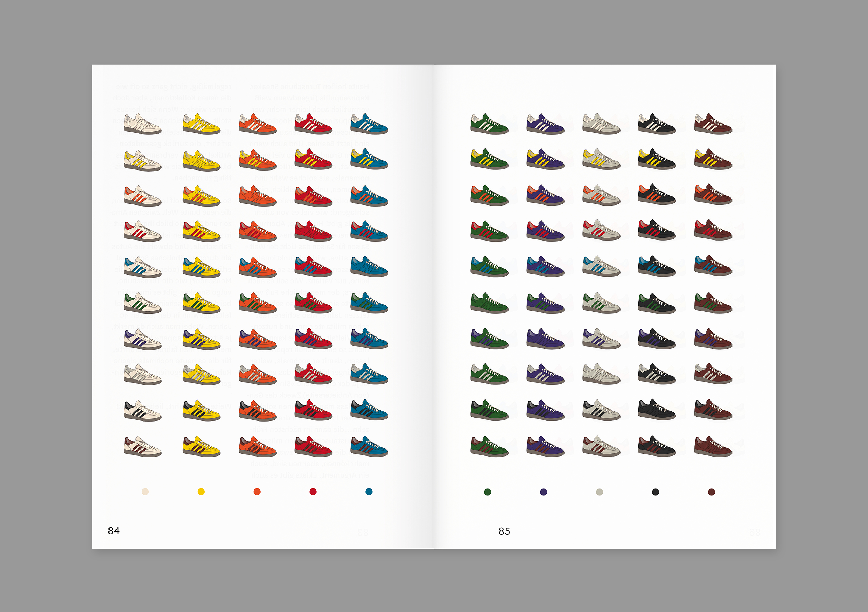The height and width of the screenshot is (612, 868).
Task: Select the purple sneaker with green stripes
Action: coord(546,303)
